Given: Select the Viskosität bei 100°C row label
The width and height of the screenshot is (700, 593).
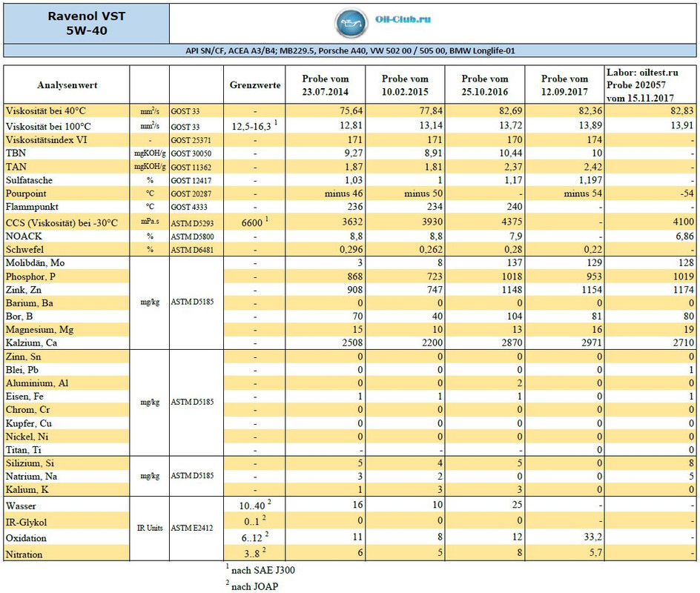Looking at the screenshot, I should point(47,126).
